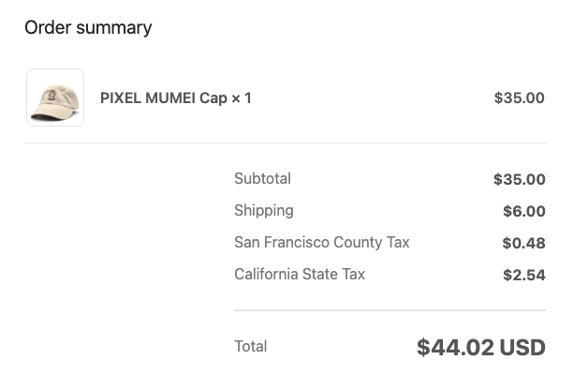The height and width of the screenshot is (390, 588).
Task: Click the divider line below the product row
Action: coord(285,142)
